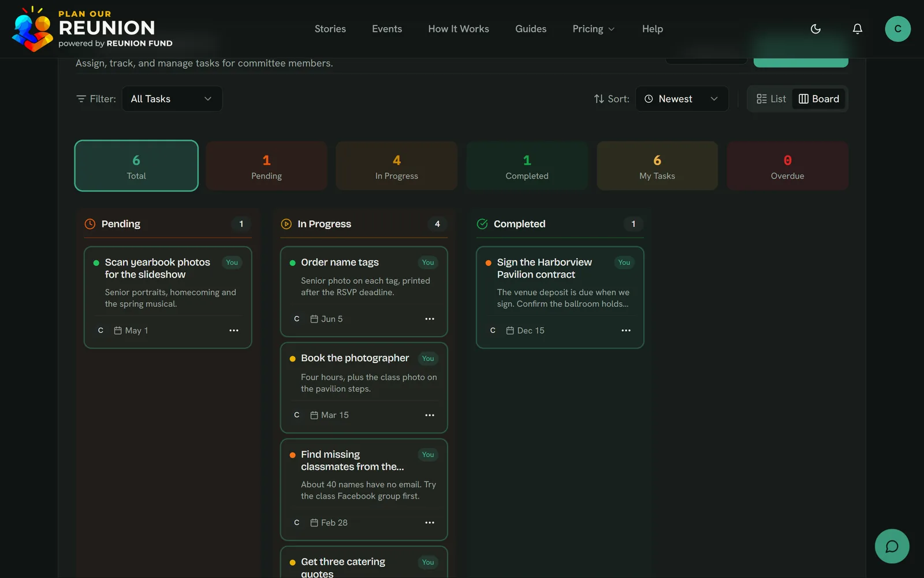
Task: Open options menu for Order name tags card
Action: click(x=430, y=319)
